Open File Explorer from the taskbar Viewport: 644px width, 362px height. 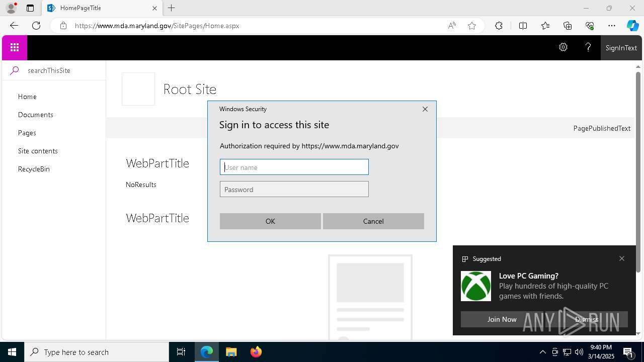click(231, 352)
